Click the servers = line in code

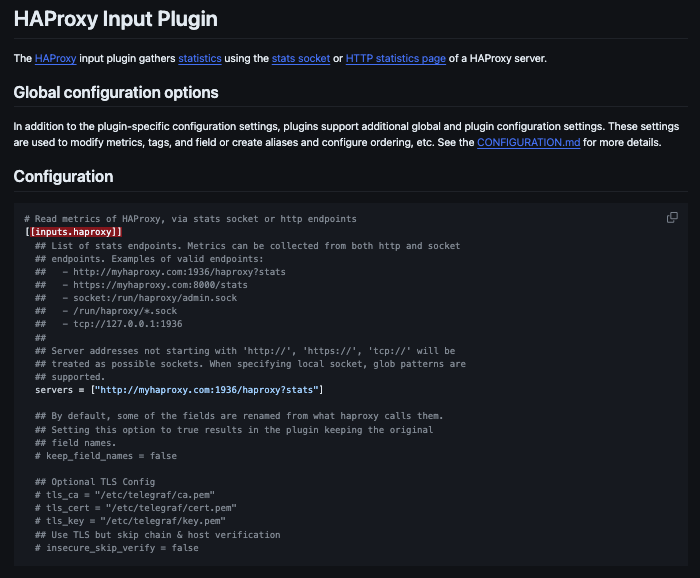click(179, 390)
